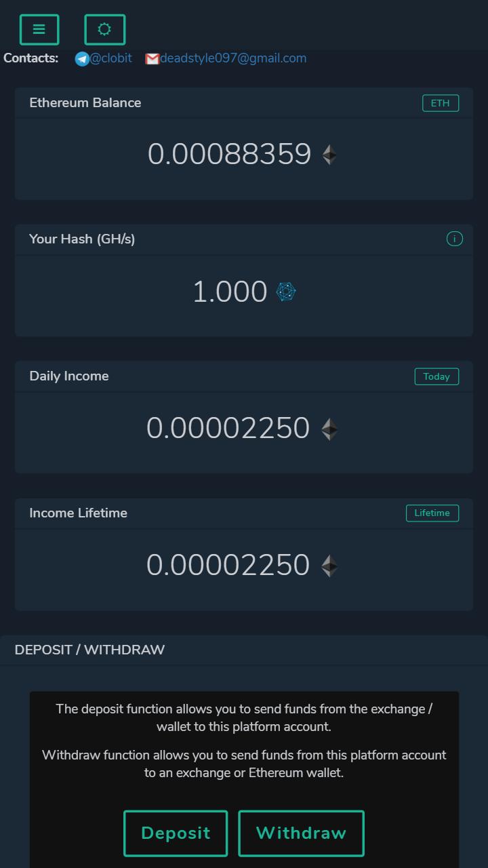Click the Telegram icon next to @clobit
488x868 pixels.
[x=82, y=59]
